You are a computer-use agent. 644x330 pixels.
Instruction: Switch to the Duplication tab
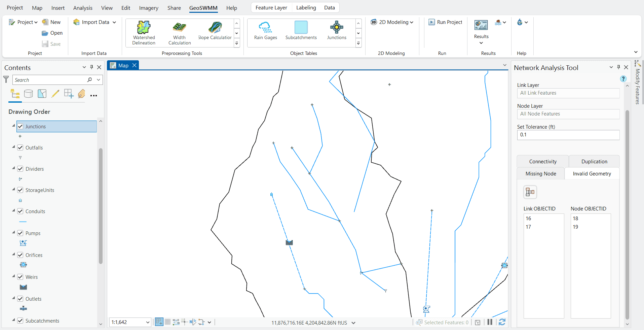pos(594,161)
